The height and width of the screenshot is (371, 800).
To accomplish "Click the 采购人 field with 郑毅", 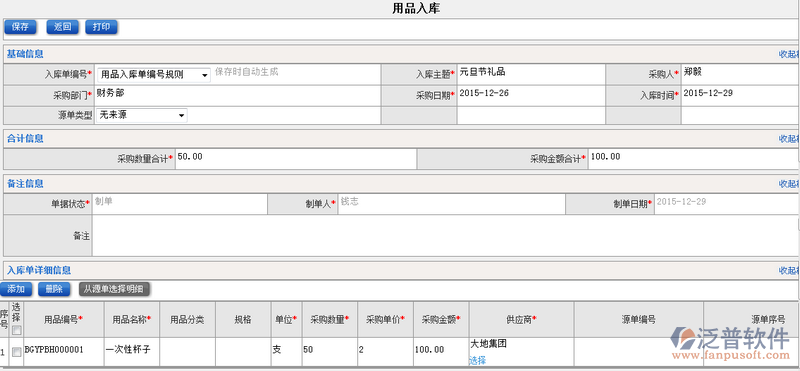I will pyautogui.click(x=740, y=75).
